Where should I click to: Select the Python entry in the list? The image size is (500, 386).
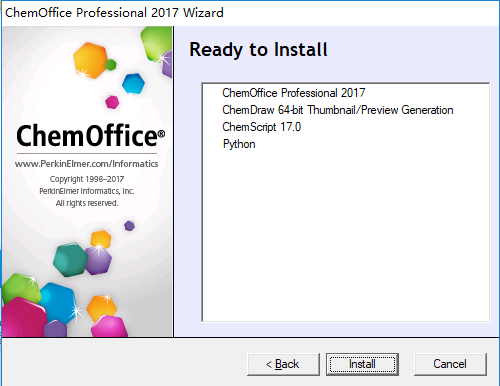pyautogui.click(x=239, y=144)
